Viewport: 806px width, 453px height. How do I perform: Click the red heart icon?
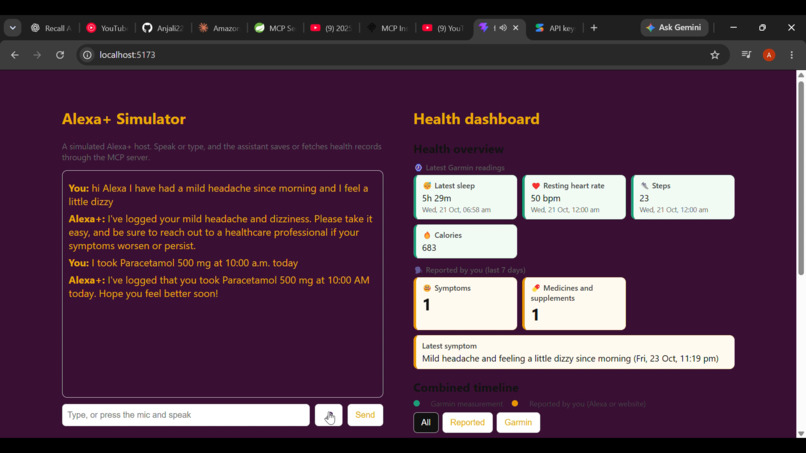tap(536, 186)
